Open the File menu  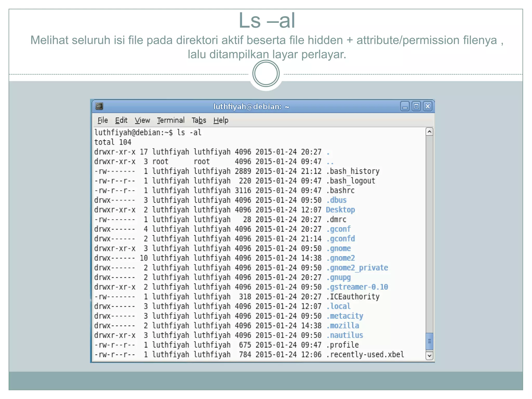(103, 120)
